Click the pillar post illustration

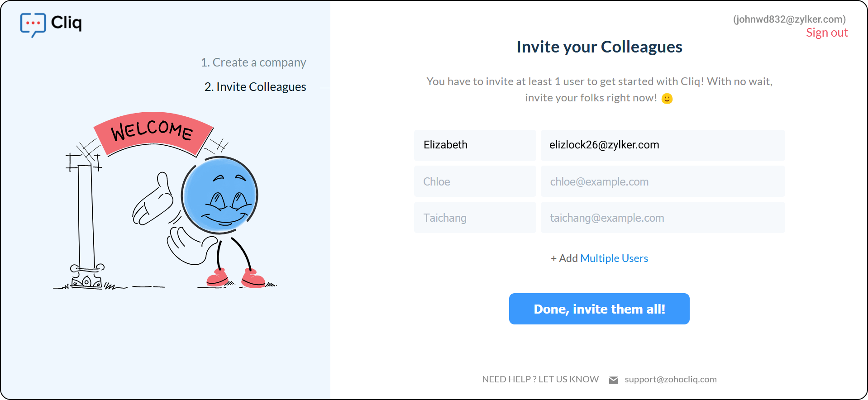tap(86, 217)
